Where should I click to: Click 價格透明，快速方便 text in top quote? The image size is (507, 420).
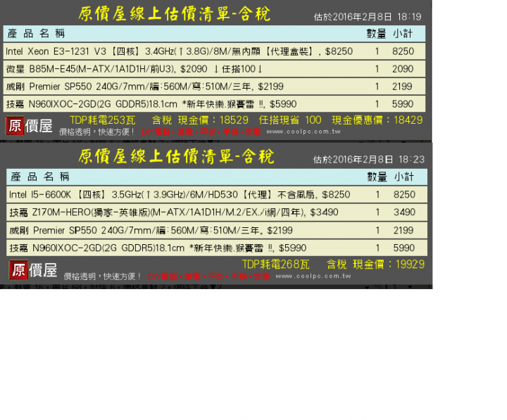click(x=96, y=132)
